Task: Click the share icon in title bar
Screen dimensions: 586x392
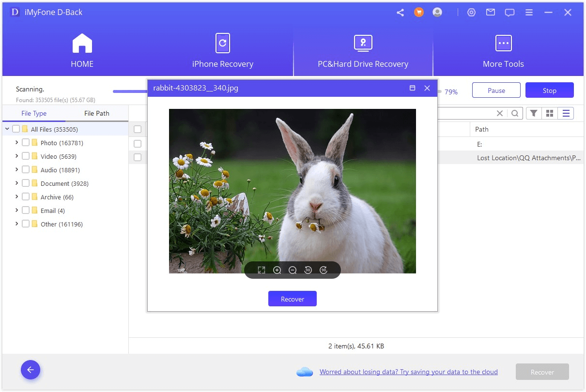Action: point(400,13)
